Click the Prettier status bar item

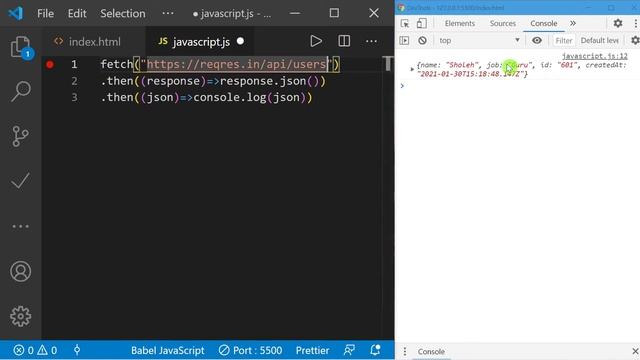point(312,350)
